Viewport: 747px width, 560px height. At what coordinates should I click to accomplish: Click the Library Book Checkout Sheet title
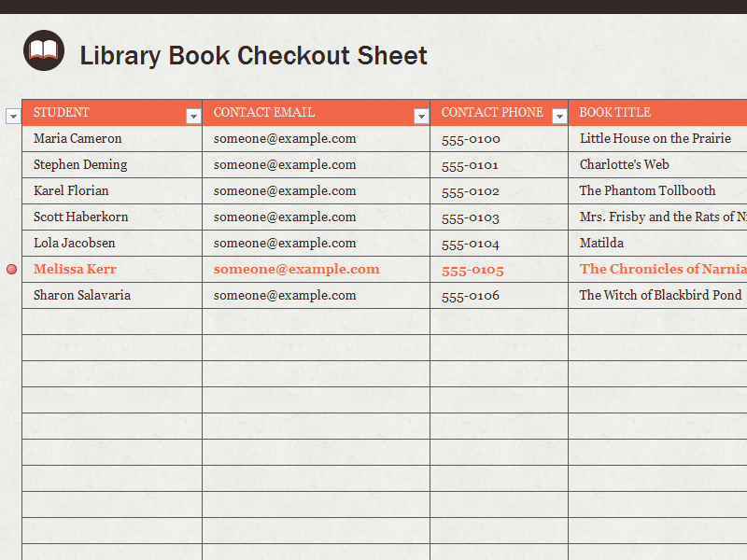point(253,56)
